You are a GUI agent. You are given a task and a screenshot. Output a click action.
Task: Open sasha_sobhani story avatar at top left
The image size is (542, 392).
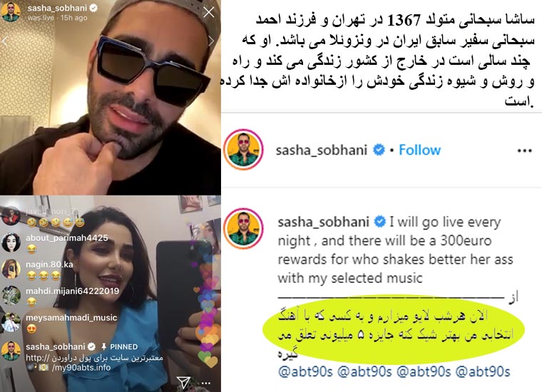point(11,12)
